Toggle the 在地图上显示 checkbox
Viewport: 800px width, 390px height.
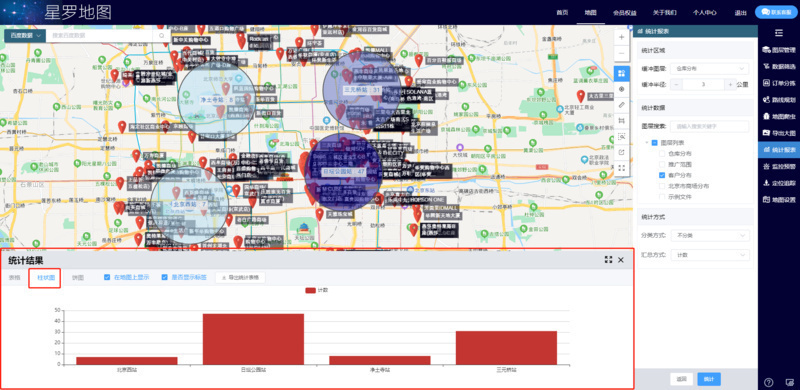tap(107, 277)
